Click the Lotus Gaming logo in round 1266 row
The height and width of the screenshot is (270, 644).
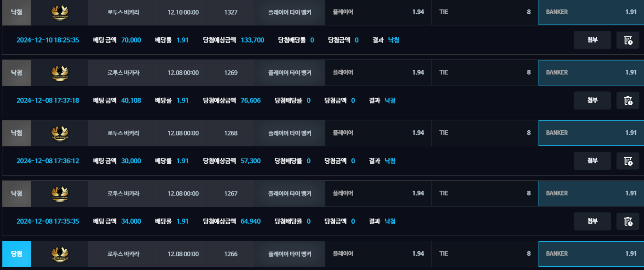pos(60,254)
